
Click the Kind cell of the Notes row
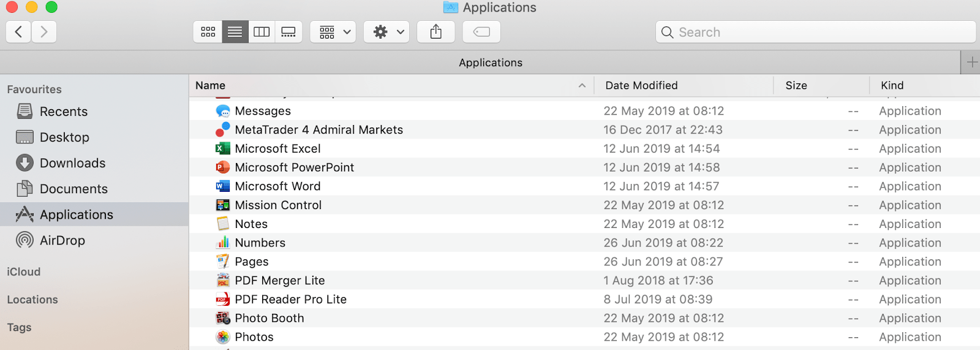(910, 224)
